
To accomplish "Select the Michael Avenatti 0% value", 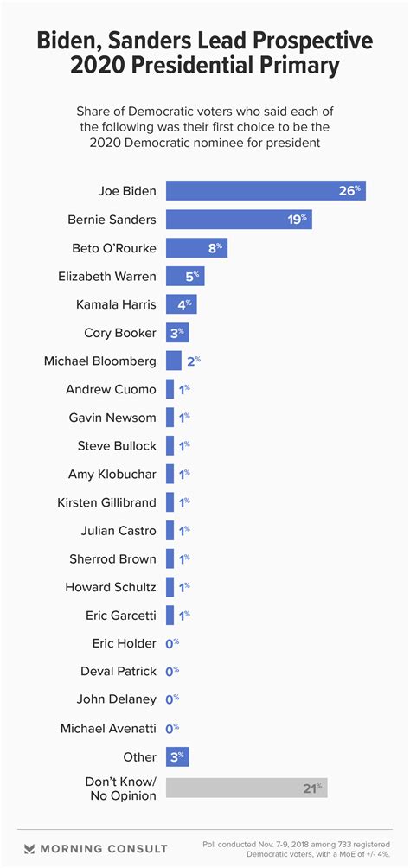I will point(172,728).
